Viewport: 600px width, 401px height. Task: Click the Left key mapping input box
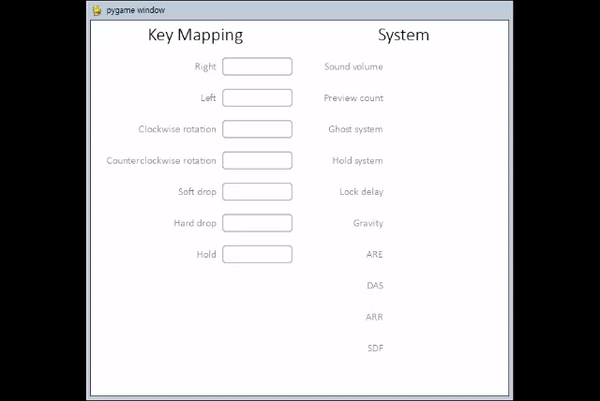coord(257,98)
